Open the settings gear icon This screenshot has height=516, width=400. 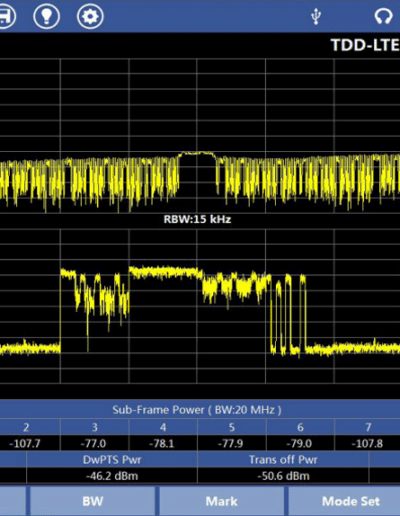click(90, 16)
